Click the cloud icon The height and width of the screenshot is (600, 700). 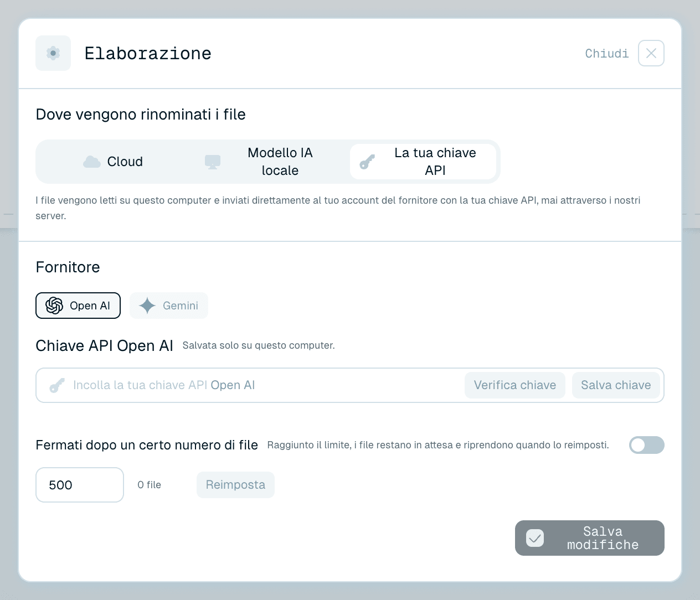92,162
